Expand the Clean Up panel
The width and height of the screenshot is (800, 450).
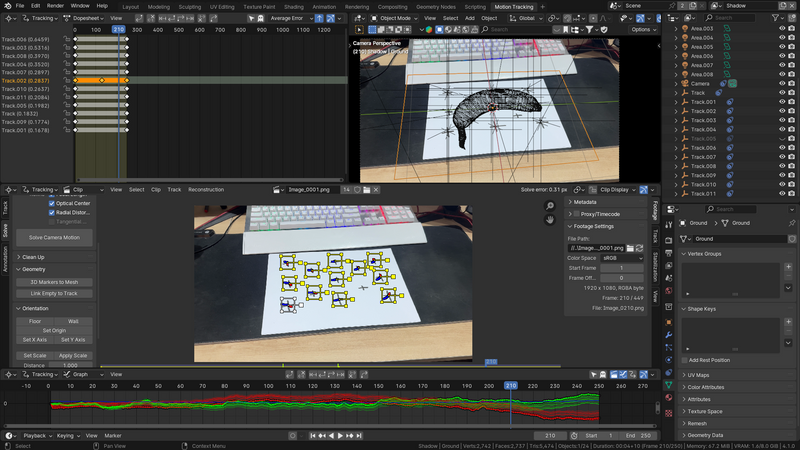33,257
